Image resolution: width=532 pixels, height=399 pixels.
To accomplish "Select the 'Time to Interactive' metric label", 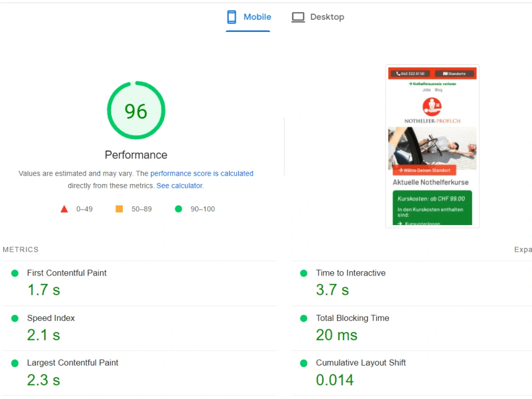I will coord(351,273).
